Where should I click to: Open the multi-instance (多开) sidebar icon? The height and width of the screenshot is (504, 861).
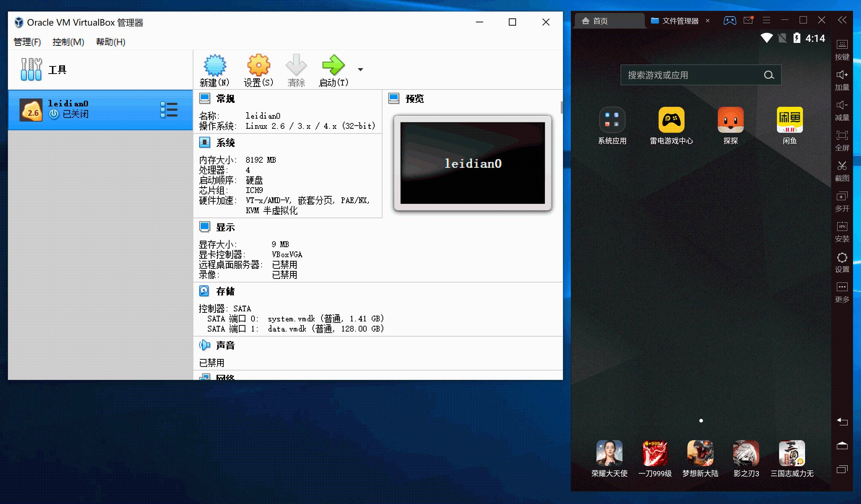(842, 197)
